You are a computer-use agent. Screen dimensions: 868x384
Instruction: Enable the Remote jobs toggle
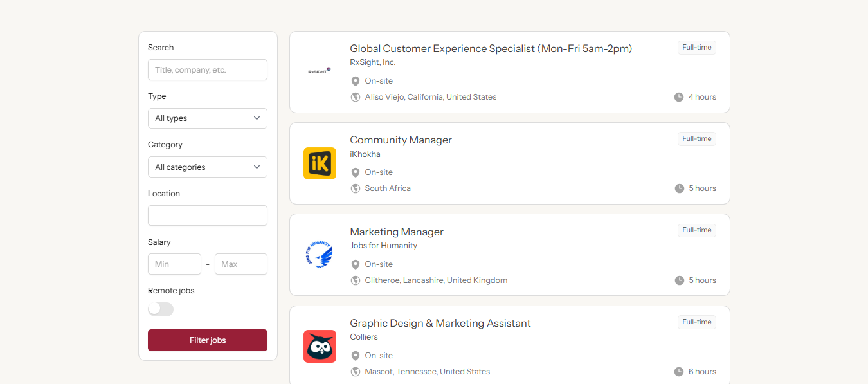161,309
